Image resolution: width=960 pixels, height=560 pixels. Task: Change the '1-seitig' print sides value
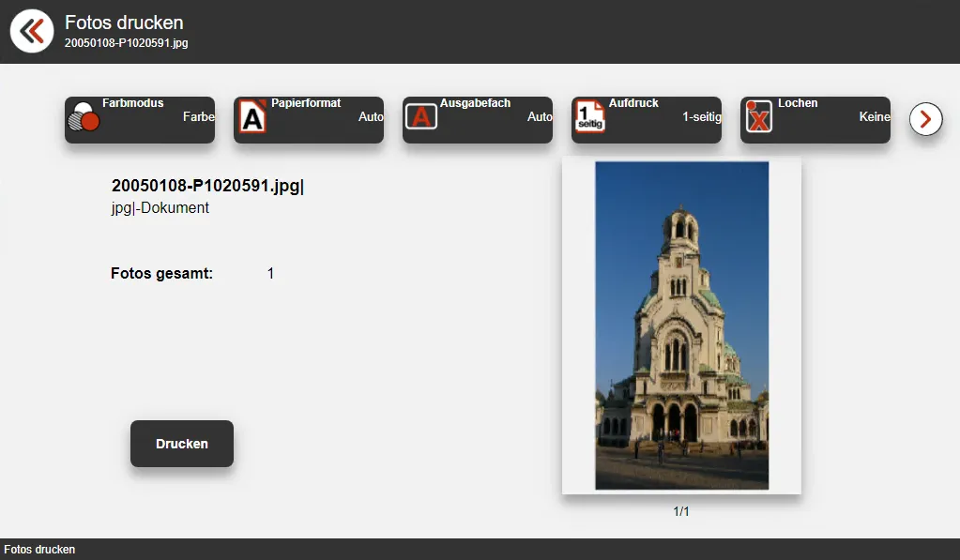(702, 117)
